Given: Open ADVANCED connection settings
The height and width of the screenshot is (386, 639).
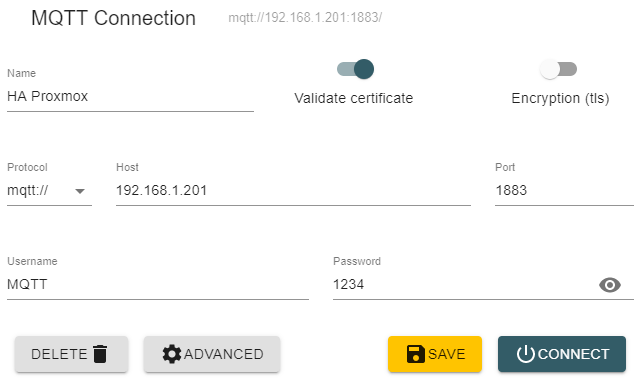Looking at the screenshot, I should 212,354.
